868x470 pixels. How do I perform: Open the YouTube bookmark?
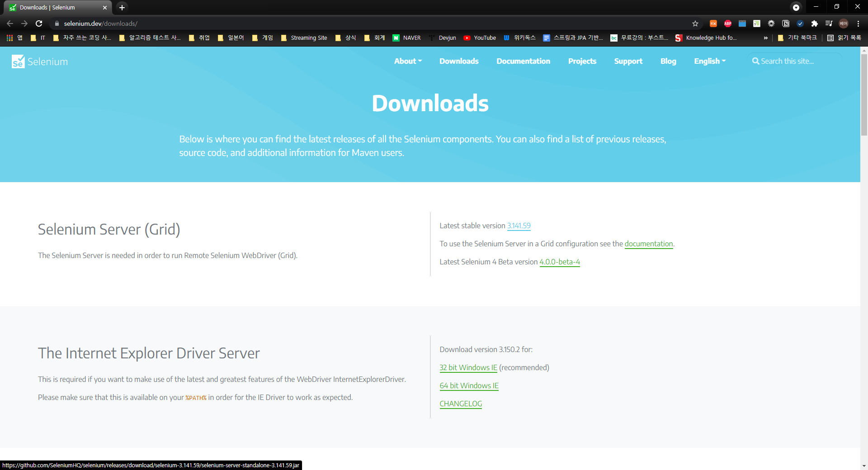tap(480, 38)
